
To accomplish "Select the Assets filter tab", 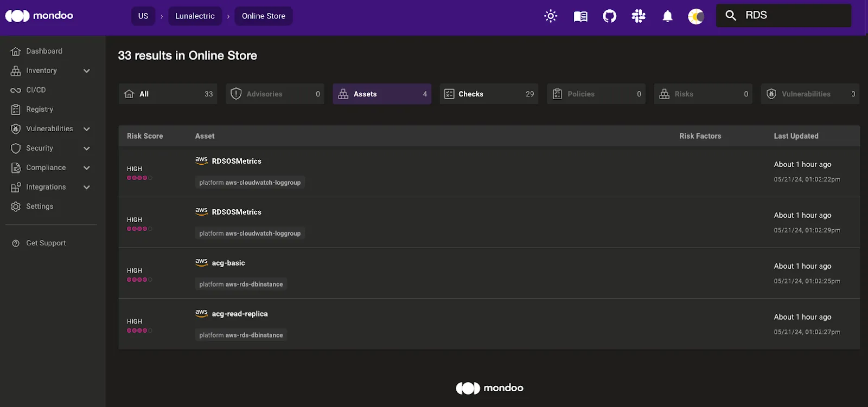I will 382,94.
